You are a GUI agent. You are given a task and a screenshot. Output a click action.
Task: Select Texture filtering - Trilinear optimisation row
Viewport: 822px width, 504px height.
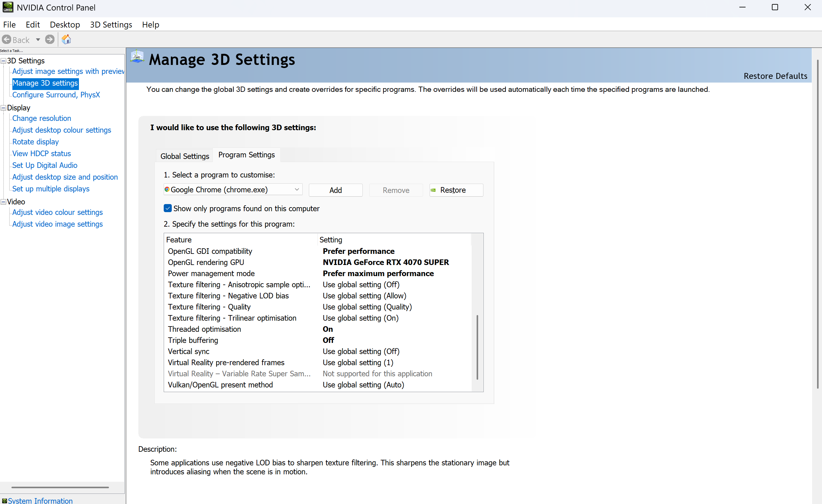click(318, 318)
